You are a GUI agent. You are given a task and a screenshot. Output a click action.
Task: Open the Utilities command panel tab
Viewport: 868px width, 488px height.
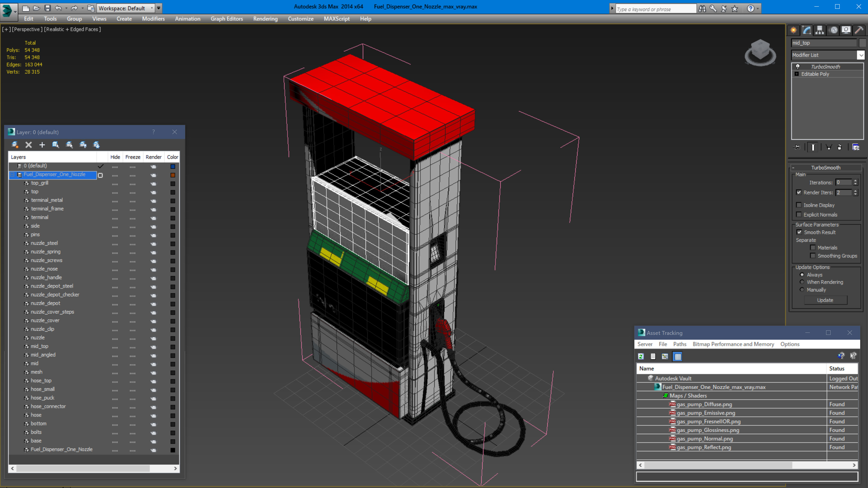(x=859, y=30)
